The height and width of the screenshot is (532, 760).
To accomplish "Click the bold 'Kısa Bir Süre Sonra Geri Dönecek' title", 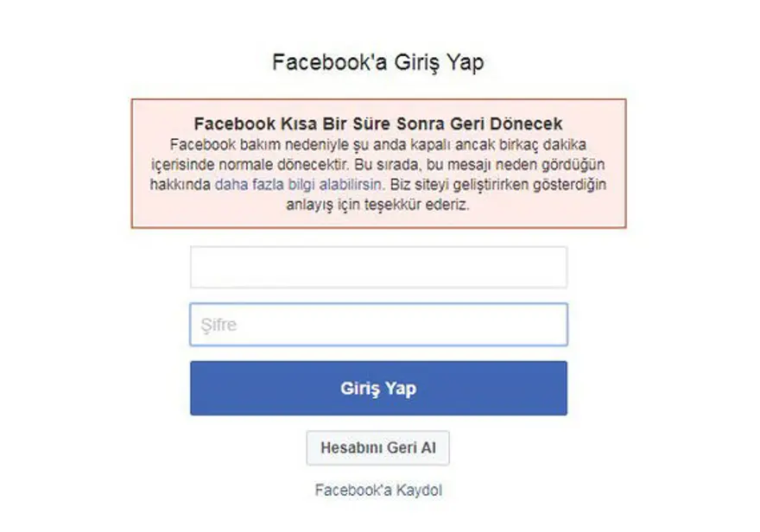I will 421,123.
